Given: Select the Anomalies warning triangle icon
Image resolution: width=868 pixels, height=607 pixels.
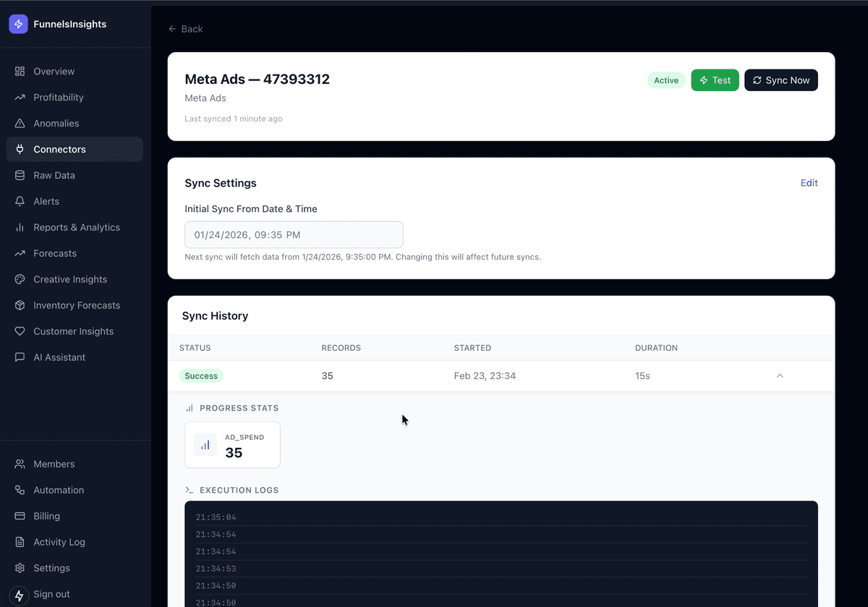Looking at the screenshot, I should (x=20, y=123).
